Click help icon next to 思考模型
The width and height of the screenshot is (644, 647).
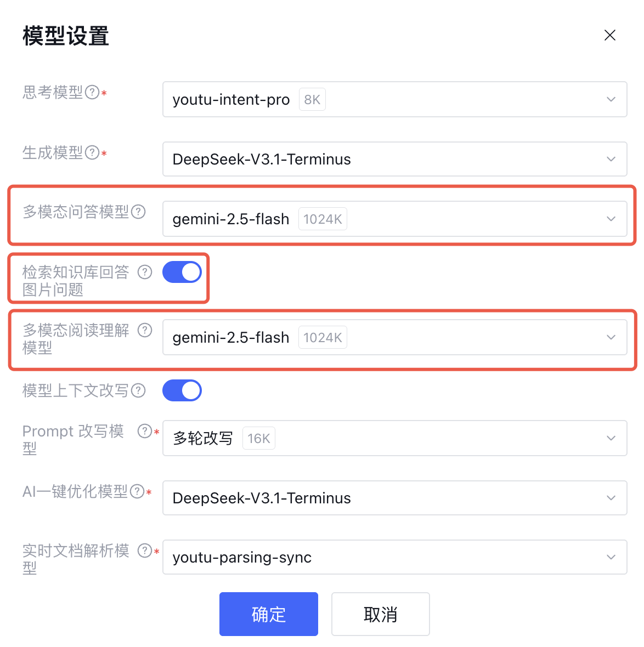[92, 92]
